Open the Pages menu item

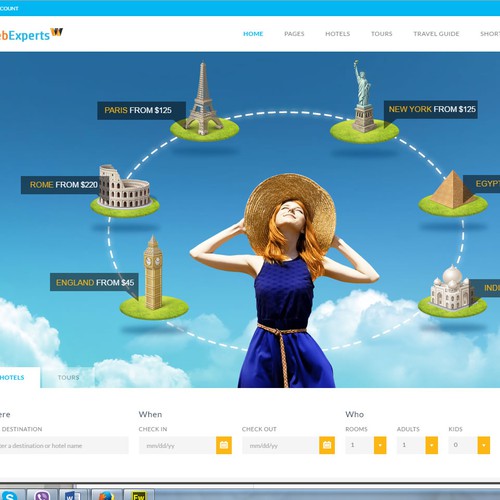[x=294, y=34]
